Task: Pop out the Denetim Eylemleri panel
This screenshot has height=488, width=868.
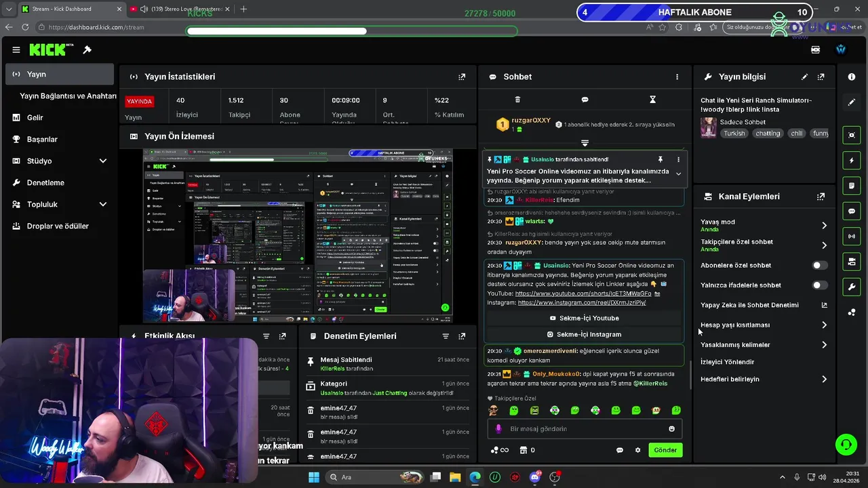Action: pos(462,336)
